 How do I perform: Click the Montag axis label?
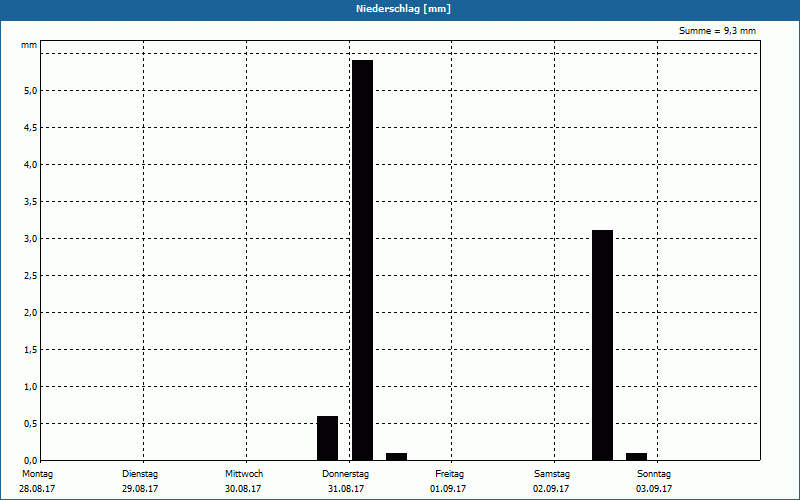click(37, 474)
